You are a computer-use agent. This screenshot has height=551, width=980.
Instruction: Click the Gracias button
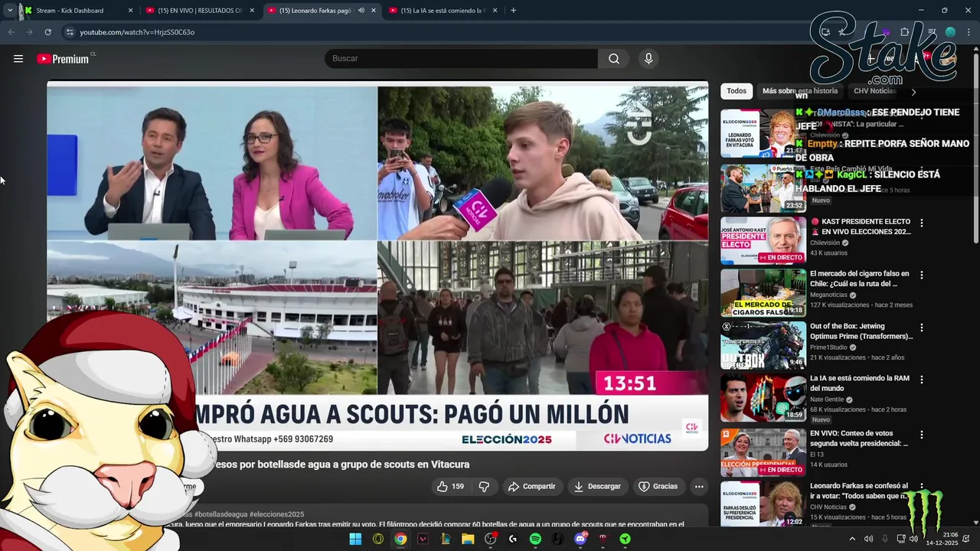tap(658, 486)
